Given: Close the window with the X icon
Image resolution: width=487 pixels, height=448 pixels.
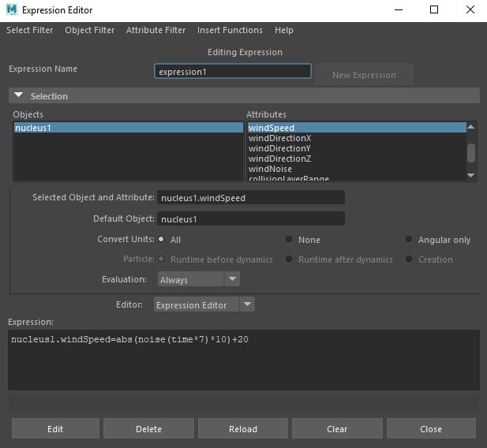Looking at the screenshot, I should click(470, 9).
